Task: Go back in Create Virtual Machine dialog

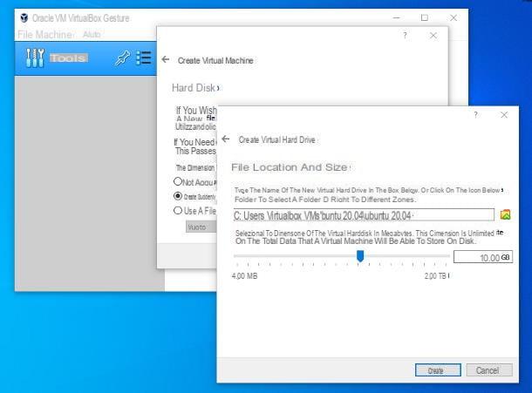Action: (x=166, y=59)
